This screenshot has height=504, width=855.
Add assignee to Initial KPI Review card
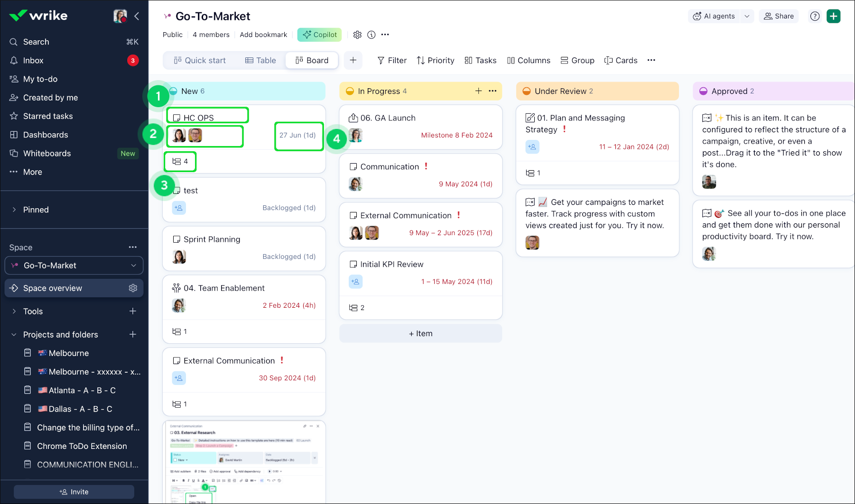click(x=355, y=282)
